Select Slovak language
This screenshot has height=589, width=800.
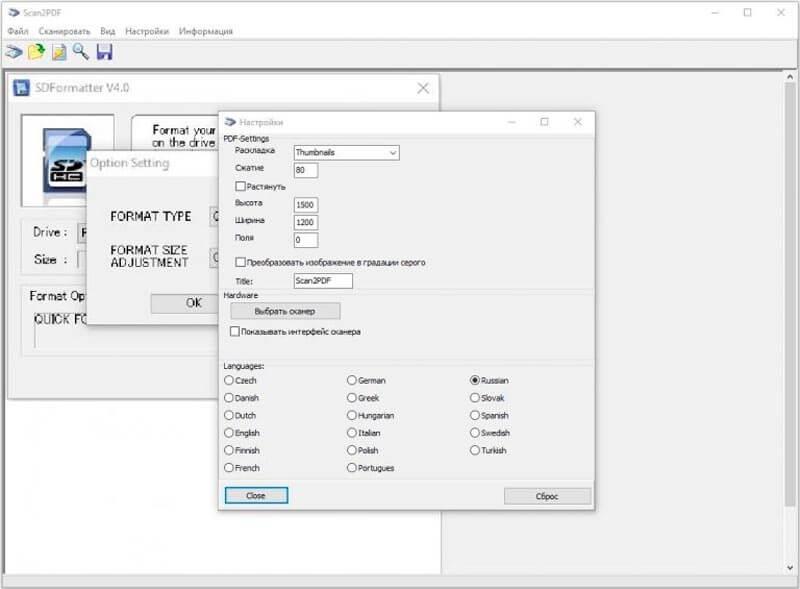[475, 398]
